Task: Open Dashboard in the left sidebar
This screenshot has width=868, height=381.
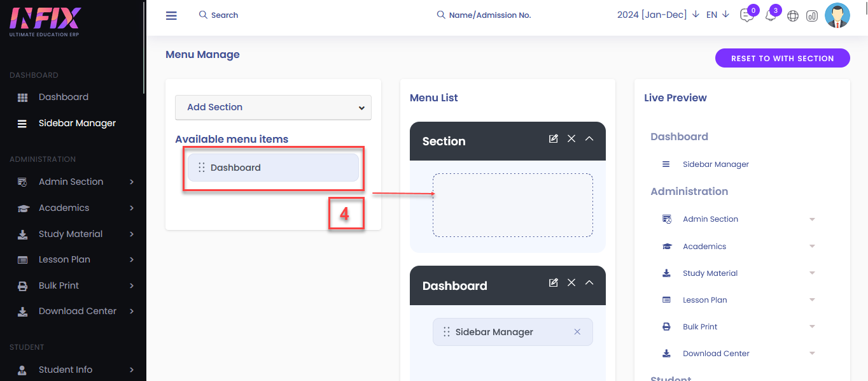Action: [x=64, y=97]
